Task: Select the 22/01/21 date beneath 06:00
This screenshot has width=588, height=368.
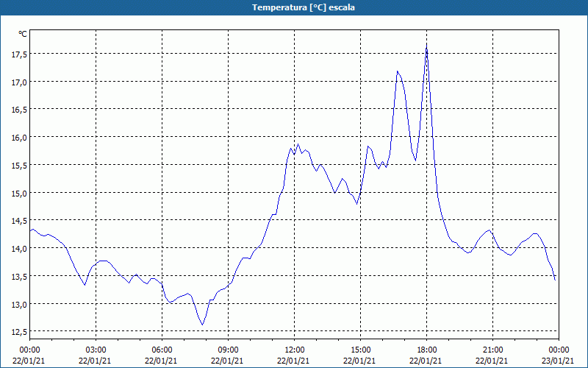Action: point(161,361)
